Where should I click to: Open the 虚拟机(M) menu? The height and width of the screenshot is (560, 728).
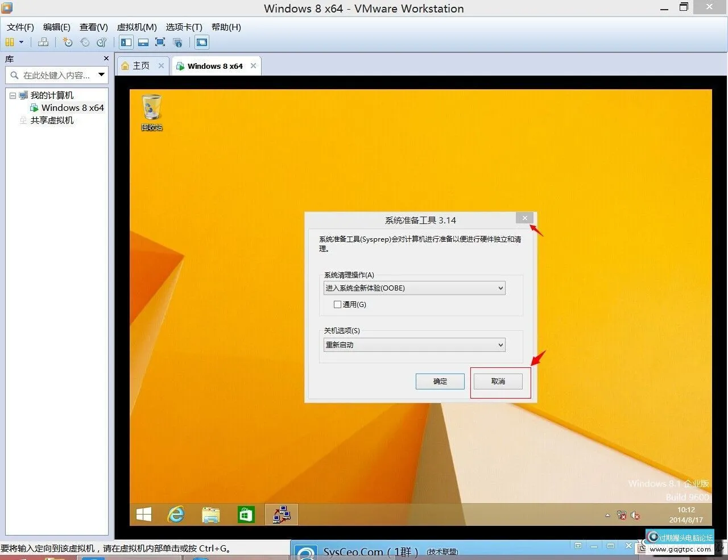point(136,27)
